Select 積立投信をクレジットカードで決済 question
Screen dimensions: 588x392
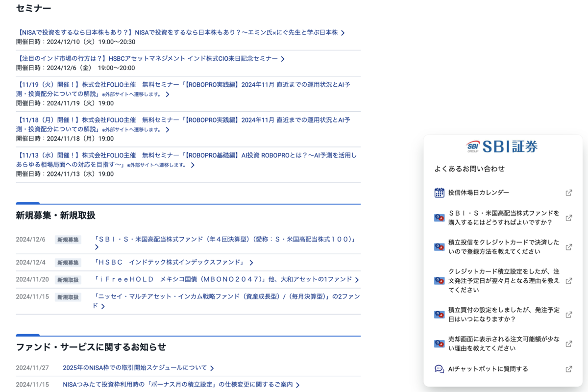coord(504,247)
